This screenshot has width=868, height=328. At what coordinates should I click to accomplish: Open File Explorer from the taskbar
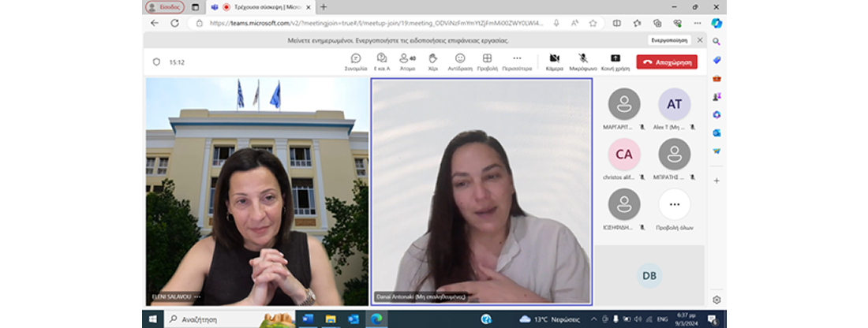pyautogui.click(x=331, y=319)
